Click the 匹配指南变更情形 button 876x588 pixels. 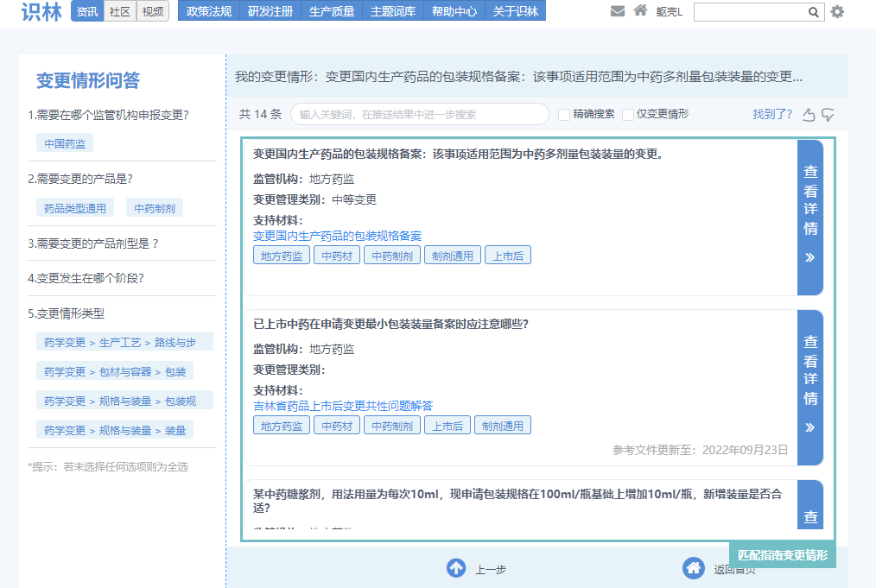pyautogui.click(x=782, y=555)
